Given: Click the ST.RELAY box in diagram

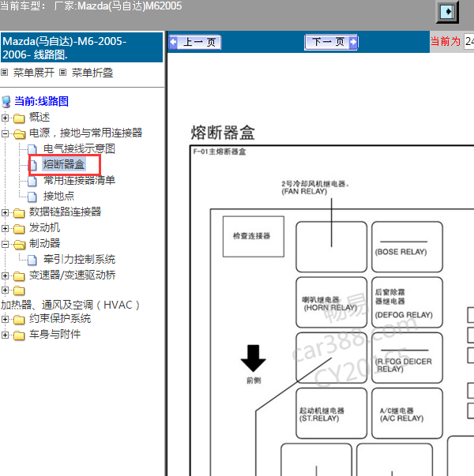Looking at the screenshot, I should [x=331, y=413].
